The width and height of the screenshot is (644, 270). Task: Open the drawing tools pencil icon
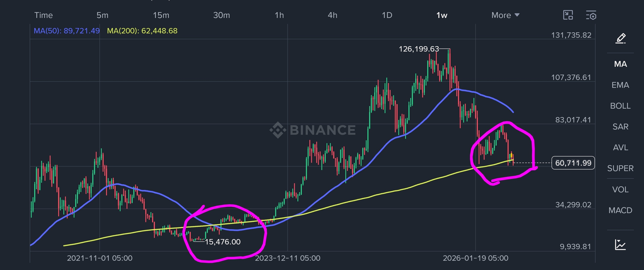[x=620, y=38]
